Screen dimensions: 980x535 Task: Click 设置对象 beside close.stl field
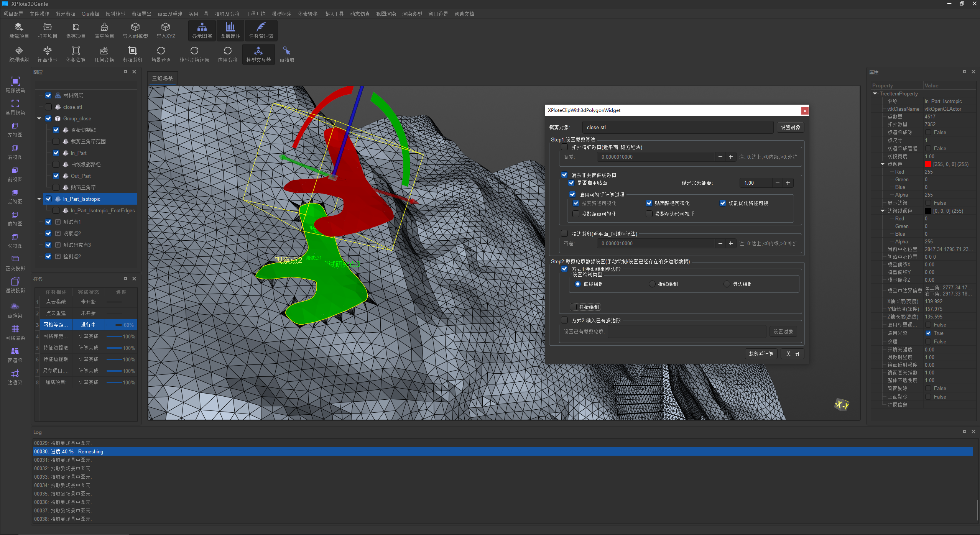[790, 127]
